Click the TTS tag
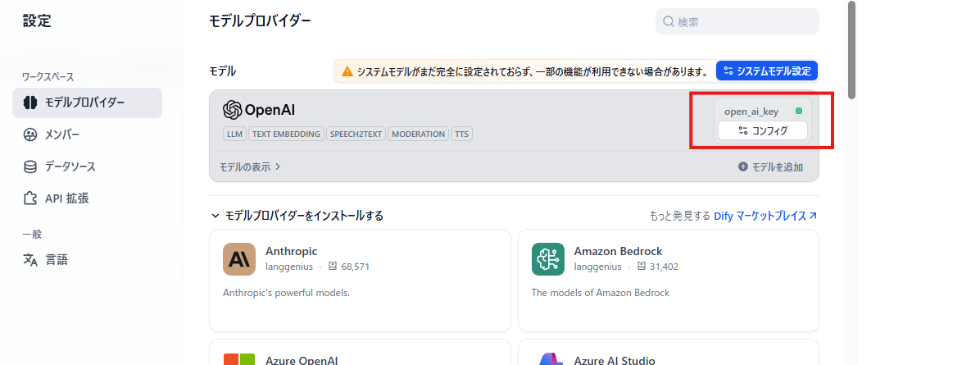Screen dimensions: 980x365 [462, 134]
